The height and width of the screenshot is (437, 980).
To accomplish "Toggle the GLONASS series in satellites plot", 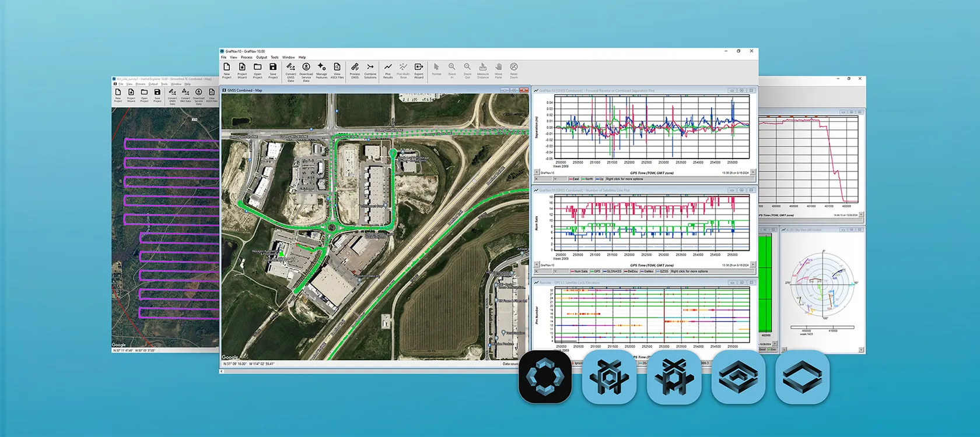I will [612, 271].
